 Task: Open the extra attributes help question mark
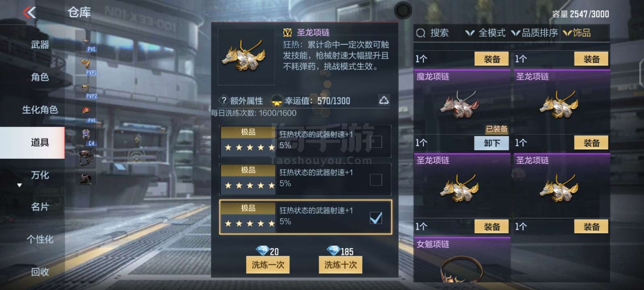(x=223, y=100)
